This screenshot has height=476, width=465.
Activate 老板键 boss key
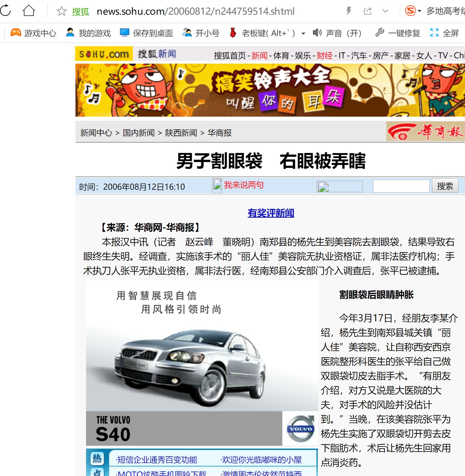point(262,33)
